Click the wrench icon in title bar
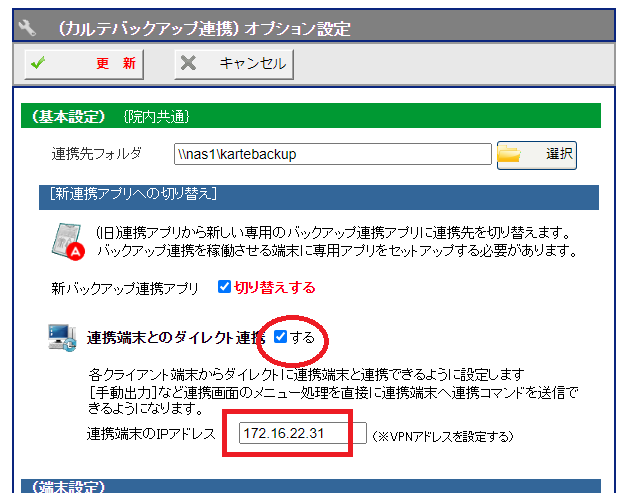The width and height of the screenshot is (623, 493). 27,28
